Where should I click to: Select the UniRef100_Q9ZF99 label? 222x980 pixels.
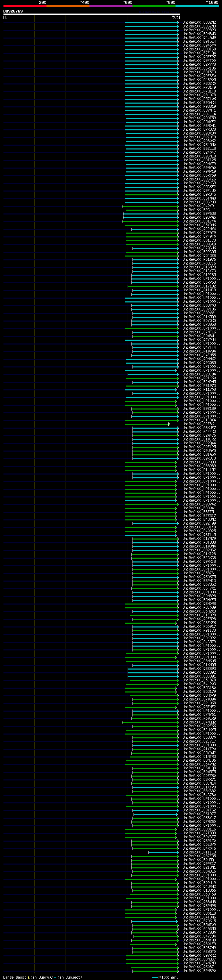pos(199,524)
